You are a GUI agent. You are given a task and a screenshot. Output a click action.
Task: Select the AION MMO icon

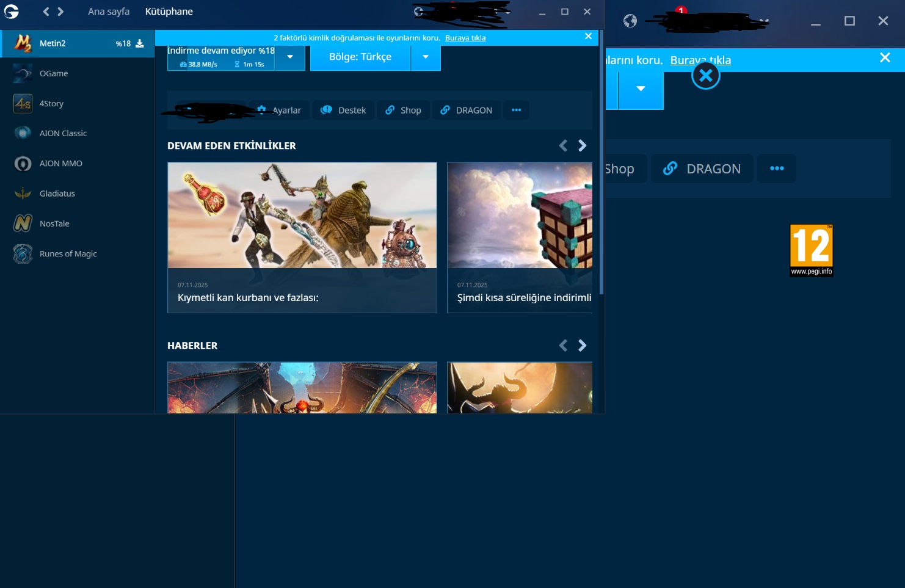coord(23,164)
